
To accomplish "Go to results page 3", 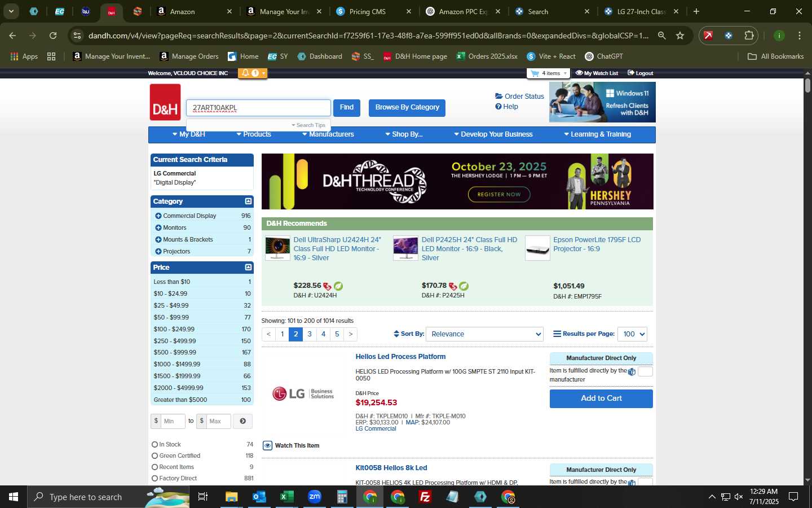I will click(310, 334).
